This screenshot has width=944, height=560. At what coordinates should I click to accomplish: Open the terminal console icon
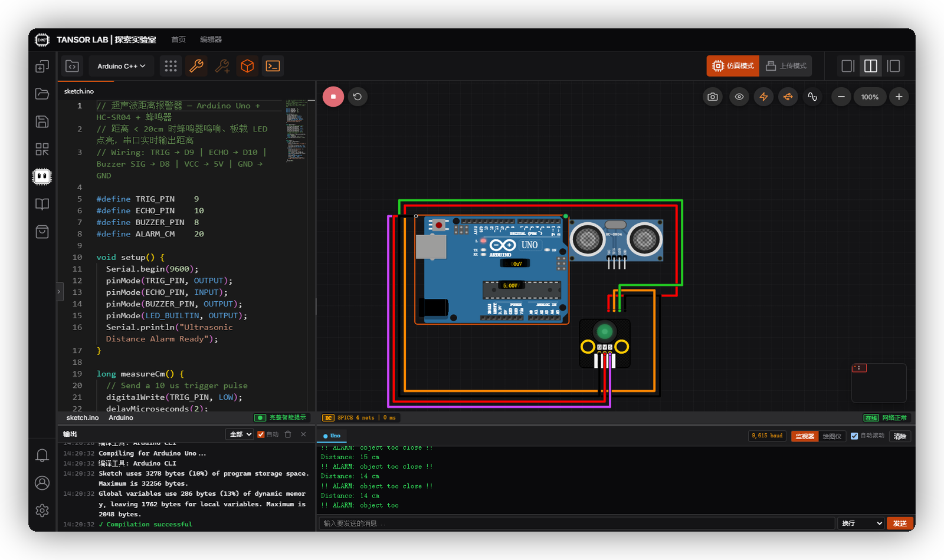(x=273, y=66)
